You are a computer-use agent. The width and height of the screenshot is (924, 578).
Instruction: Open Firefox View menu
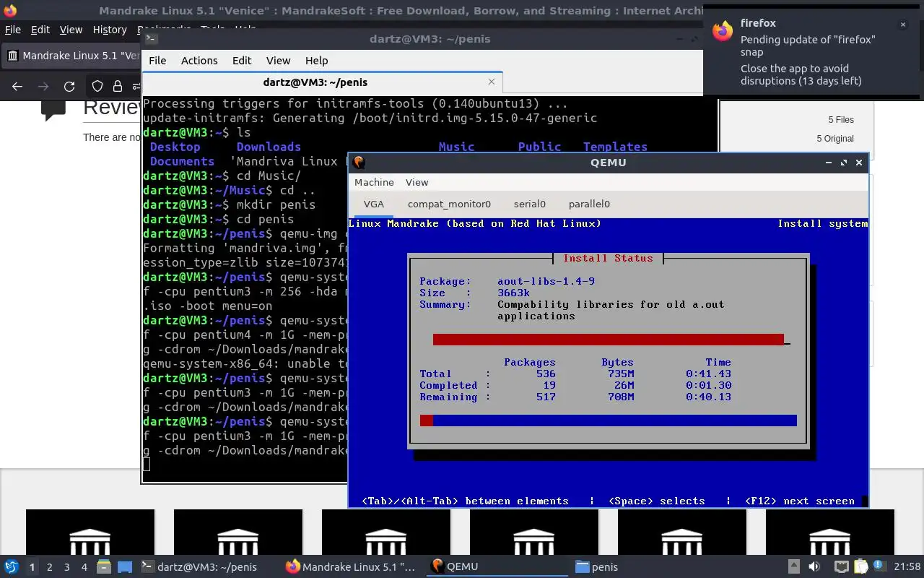pyautogui.click(x=71, y=30)
